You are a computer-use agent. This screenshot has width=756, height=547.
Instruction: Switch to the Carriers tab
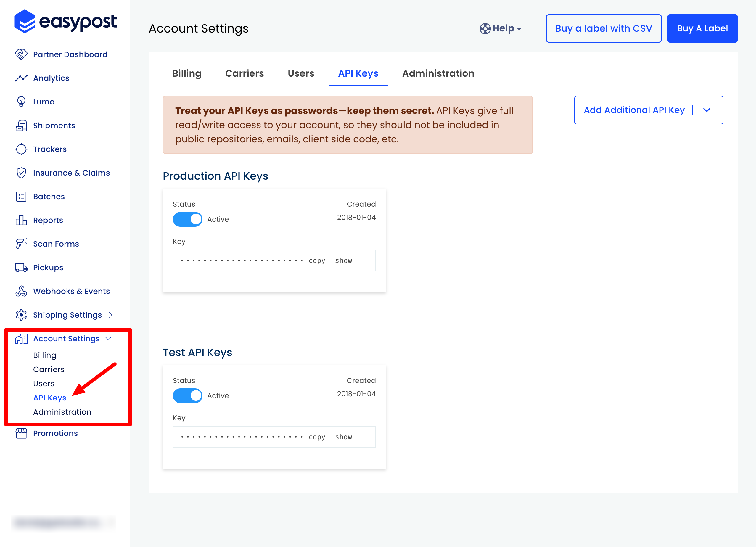(x=244, y=73)
